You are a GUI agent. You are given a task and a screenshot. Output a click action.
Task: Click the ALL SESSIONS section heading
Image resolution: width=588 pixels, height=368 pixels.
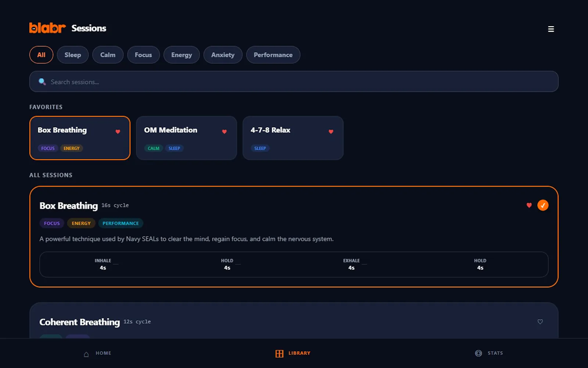(x=51, y=175)
